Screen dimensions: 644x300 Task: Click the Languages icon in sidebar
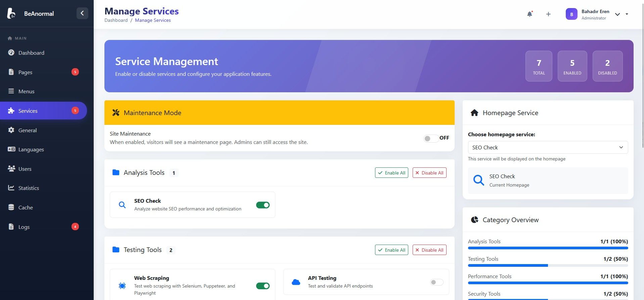pos(11,149)
